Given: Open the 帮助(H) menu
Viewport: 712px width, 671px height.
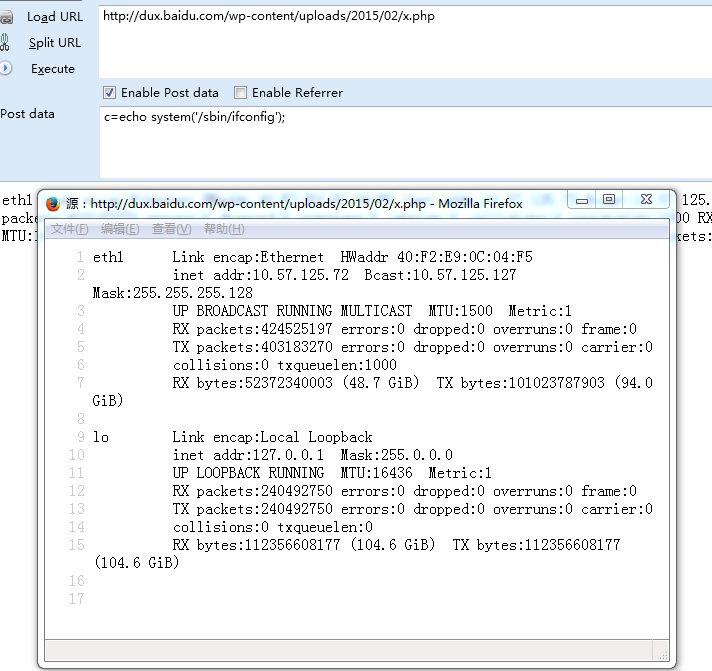Looking at the screenshot, I should tap(224, 229).
